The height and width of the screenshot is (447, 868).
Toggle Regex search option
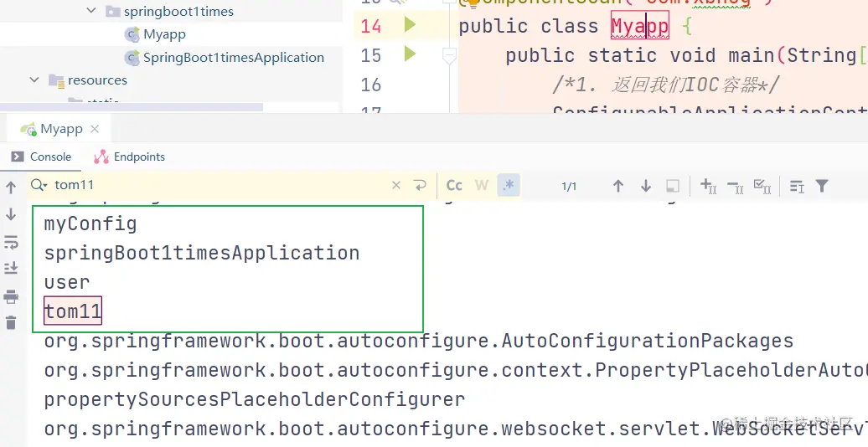click(x=509, y=185)
